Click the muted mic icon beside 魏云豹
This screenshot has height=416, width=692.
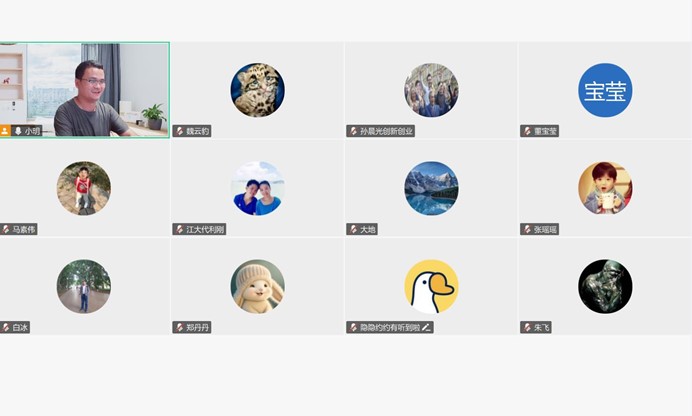180,131
